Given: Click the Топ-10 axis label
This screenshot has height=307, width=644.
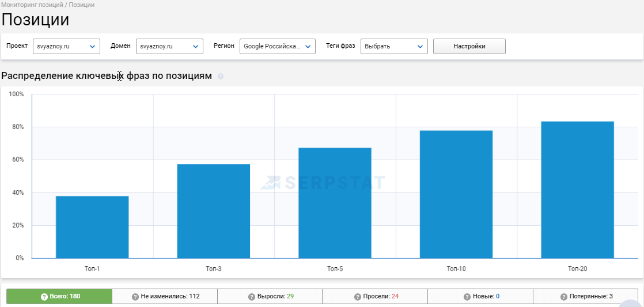Looking at the screenshot, I should coord(456,269).
